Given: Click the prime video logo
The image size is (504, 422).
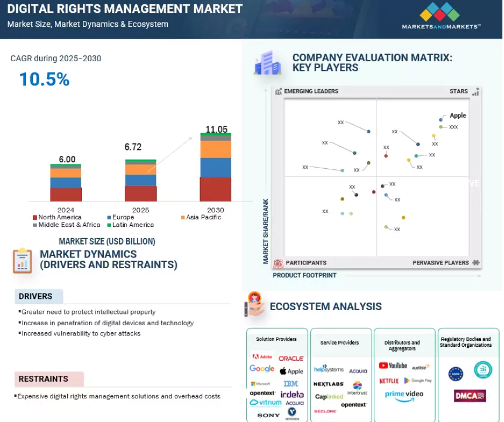Looking at the screenshot, I should pyautogui.click(x=404, y=396).
